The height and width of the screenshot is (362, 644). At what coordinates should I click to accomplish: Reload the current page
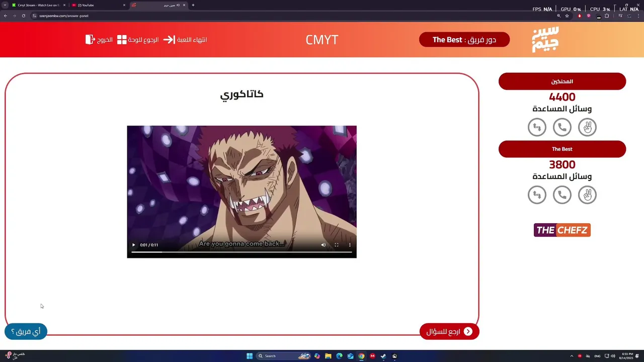coord(23,16)
